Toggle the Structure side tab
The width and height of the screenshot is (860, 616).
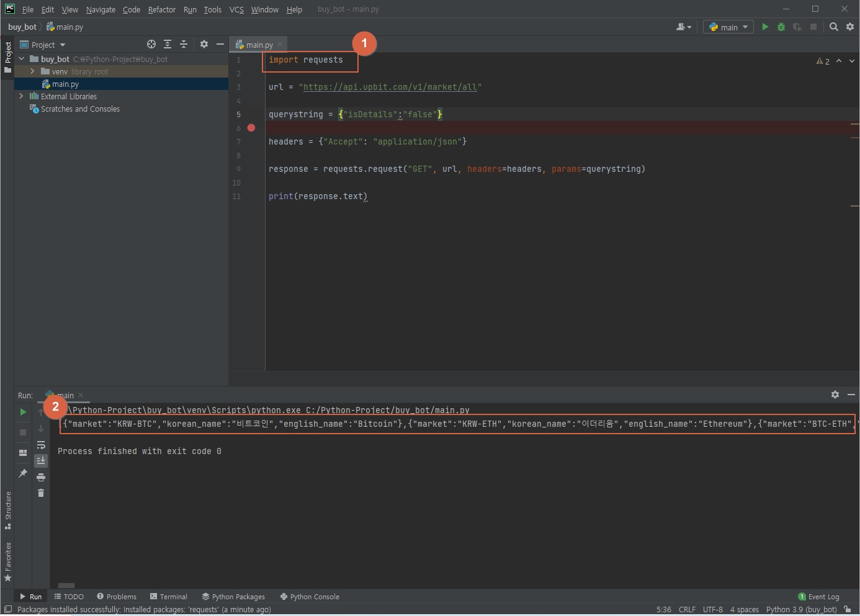click(7, 511)
